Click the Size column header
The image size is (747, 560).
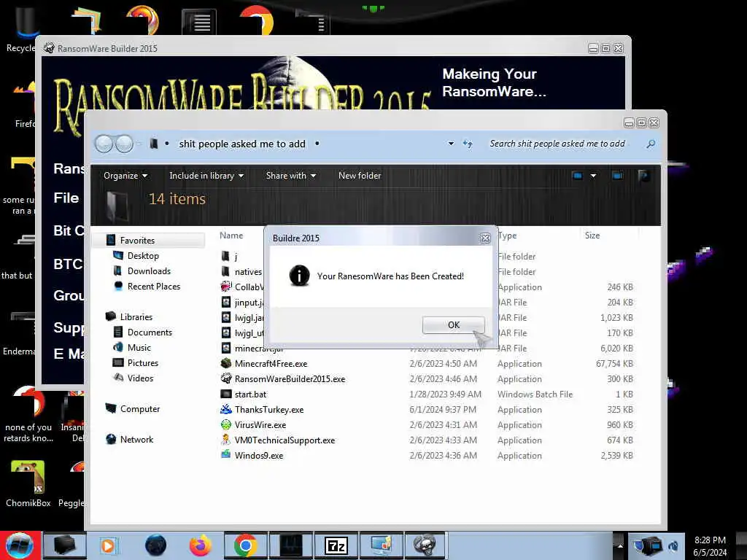(592, 236)
